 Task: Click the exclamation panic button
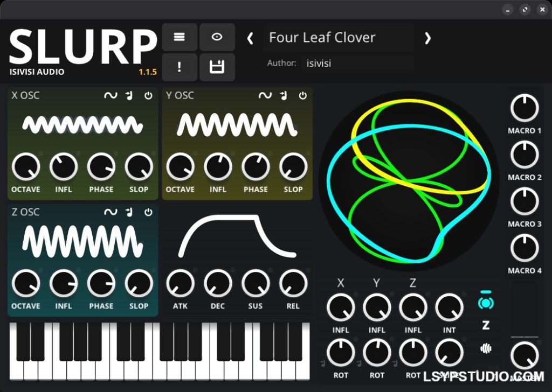[180, 67]
